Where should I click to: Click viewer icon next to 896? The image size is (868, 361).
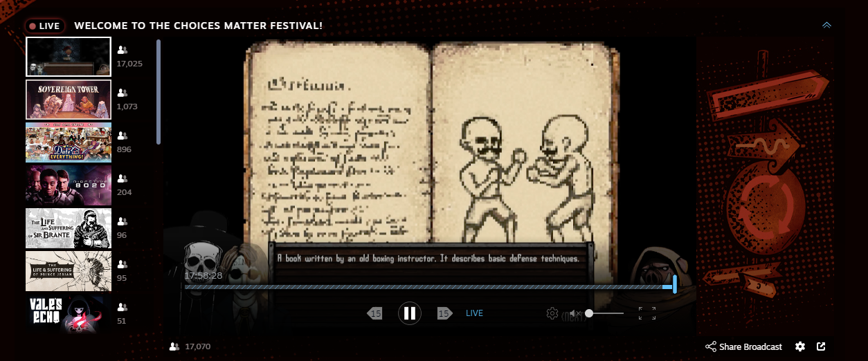pyautogui.click(x=123, y=136)
